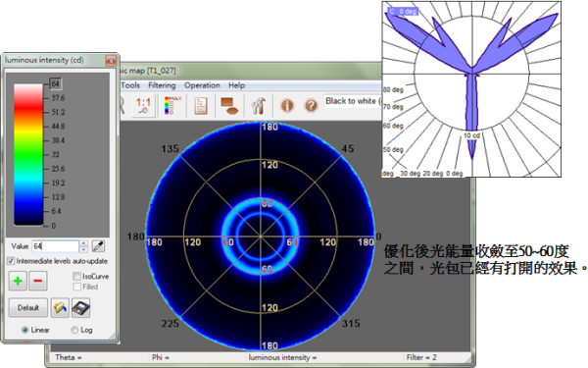The height and width of the screenshot is (368, 588).
Task: Open the Operation menu
Action: point(202,85)
